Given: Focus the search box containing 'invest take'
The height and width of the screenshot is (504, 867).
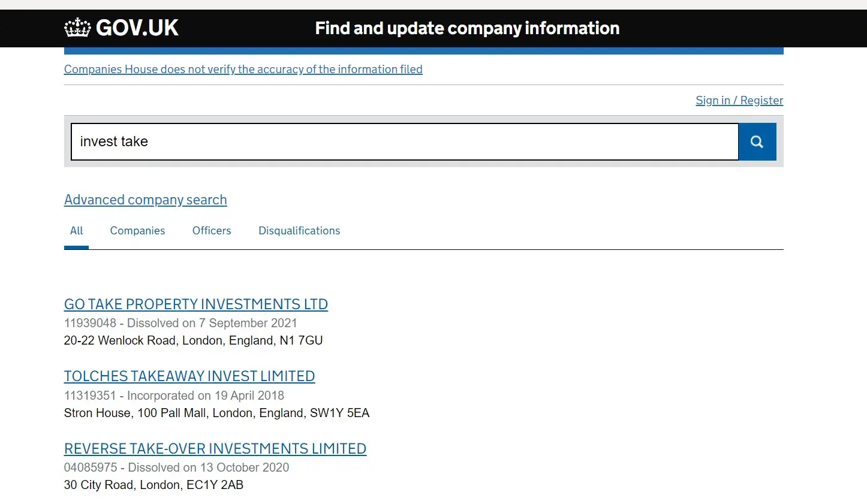Looking at the screenshot, I should point(405,141).
